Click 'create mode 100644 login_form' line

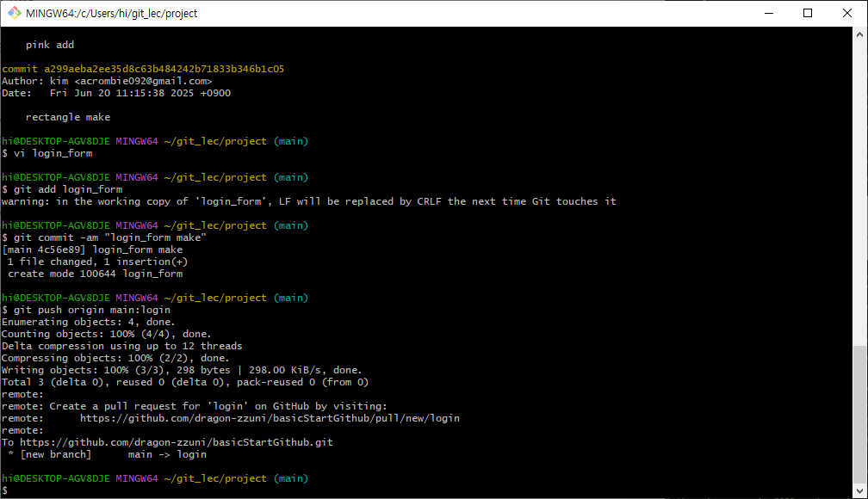coord(96,274)
